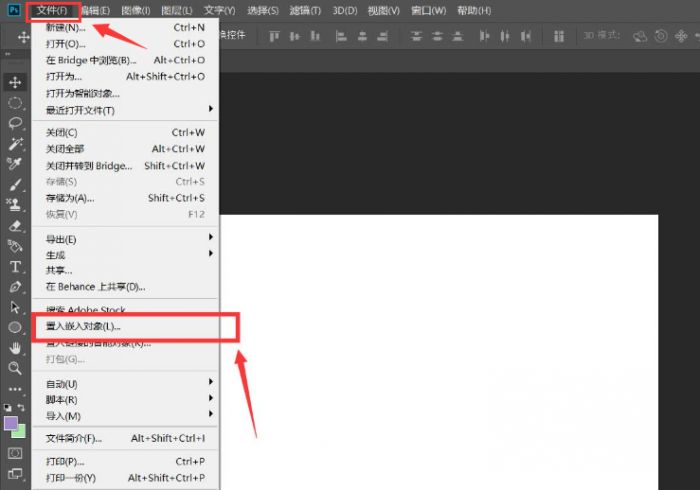Select the Eyedropper tool

pos(15,164)
